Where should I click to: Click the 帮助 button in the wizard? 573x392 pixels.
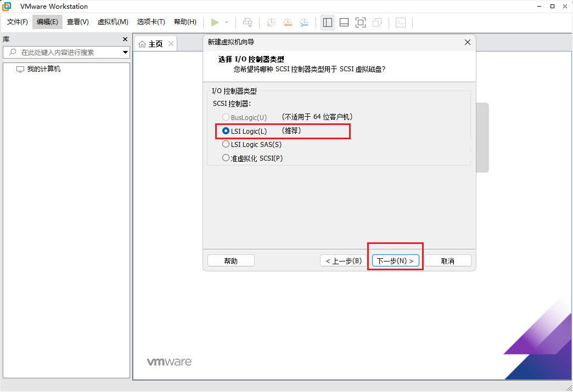point(231,260)
